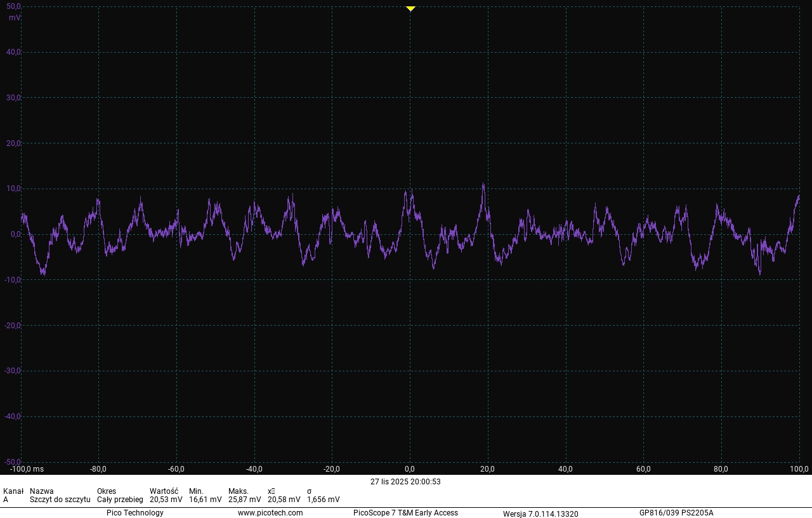This screenshot has width=812, height=518.
Task: Click the 'Nazwa' column header
Action: pos(41,491)
